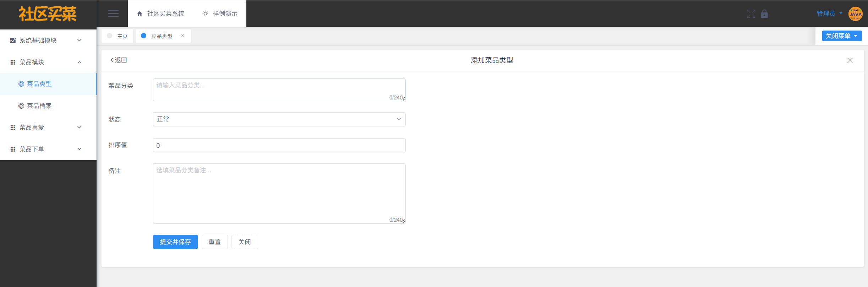This screenshot has height=287, width=868.
Task: Close the 菜品类型 tab with its X
Action: [x=182, y=36]
